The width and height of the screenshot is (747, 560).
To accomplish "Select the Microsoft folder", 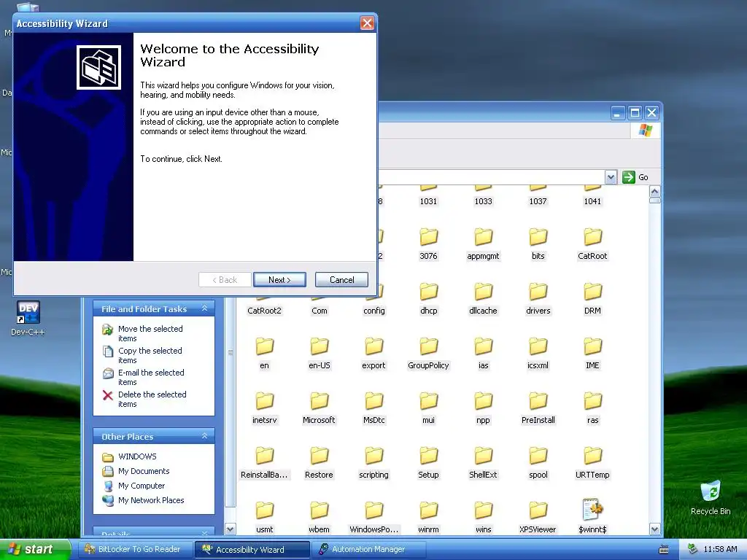I will [320, 408].
